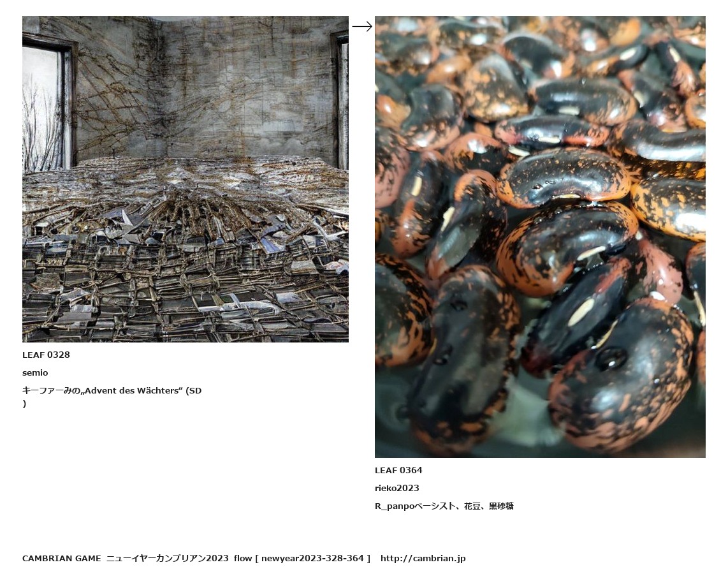
Task: Click the ニューイヤーカンブリアン2023 session name
Action: click(168, 559)
